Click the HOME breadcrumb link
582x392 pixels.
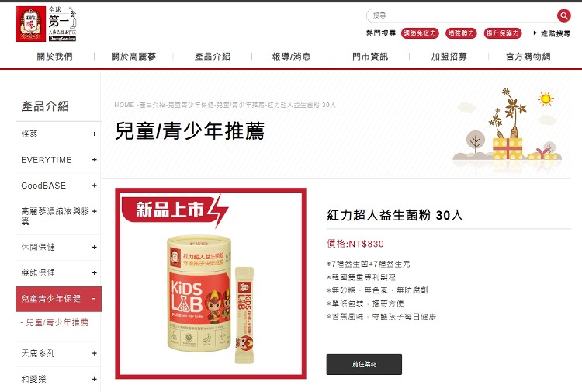point(124,105)
